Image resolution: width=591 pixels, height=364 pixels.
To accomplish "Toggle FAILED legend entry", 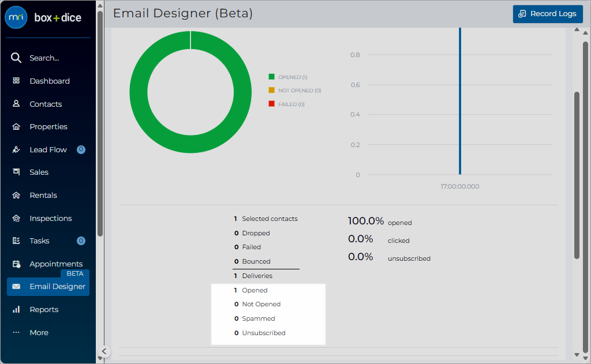I will (x=286, y=104).
